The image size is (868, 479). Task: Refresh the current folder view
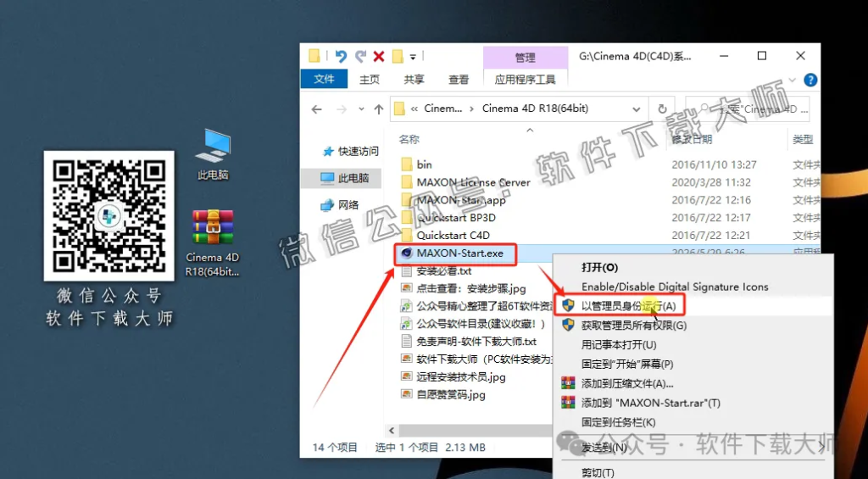coord(662,109)
